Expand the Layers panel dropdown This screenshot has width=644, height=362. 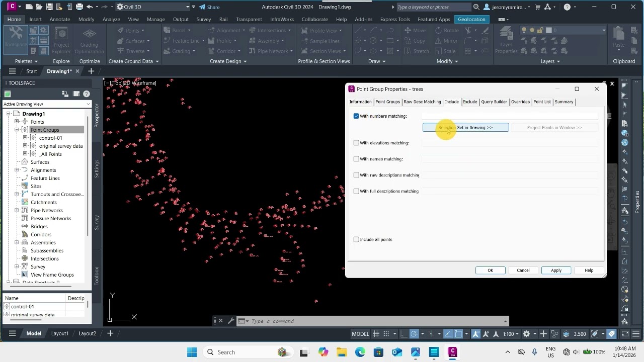pos(550,61)
